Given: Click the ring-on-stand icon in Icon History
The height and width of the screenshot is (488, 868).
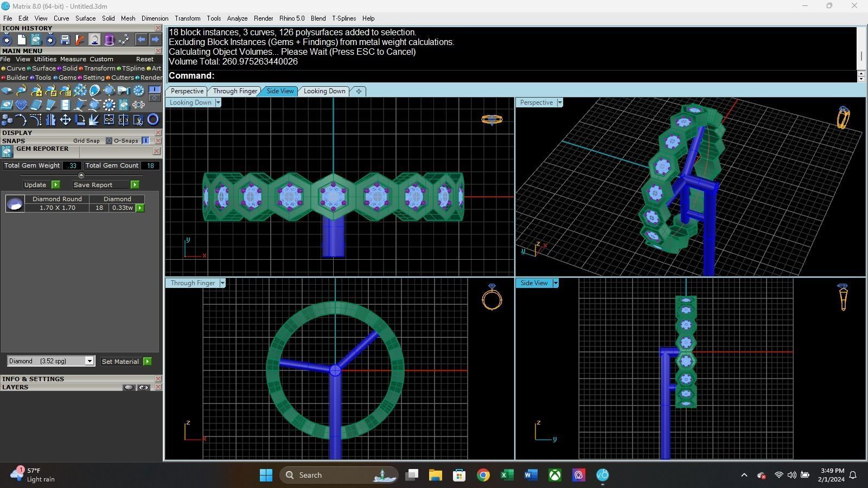Looking at the screenshot, I should pyautogui.click(x=94, y=40).
